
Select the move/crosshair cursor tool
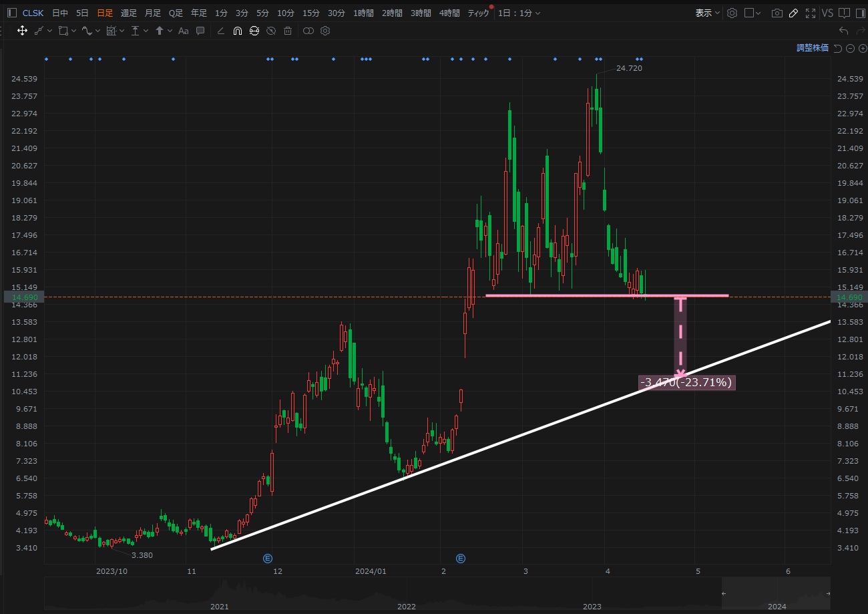pyautogui.click(x=22, y=31)
